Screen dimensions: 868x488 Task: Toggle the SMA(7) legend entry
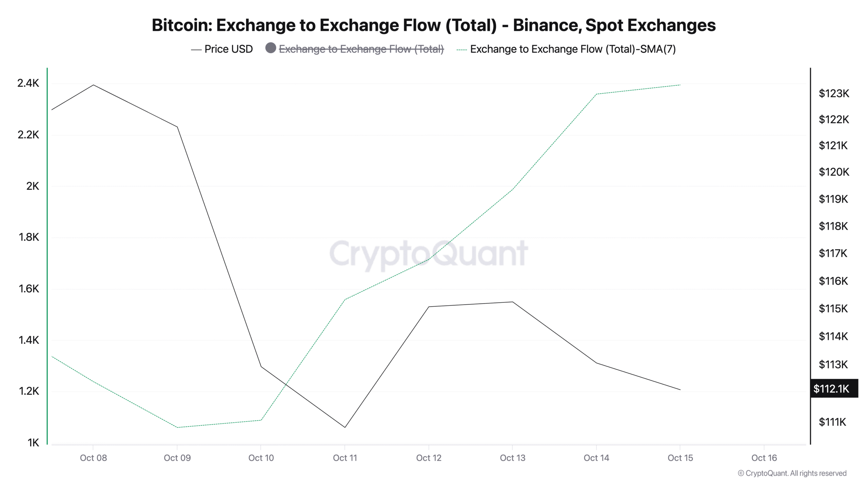coord(573,49)
